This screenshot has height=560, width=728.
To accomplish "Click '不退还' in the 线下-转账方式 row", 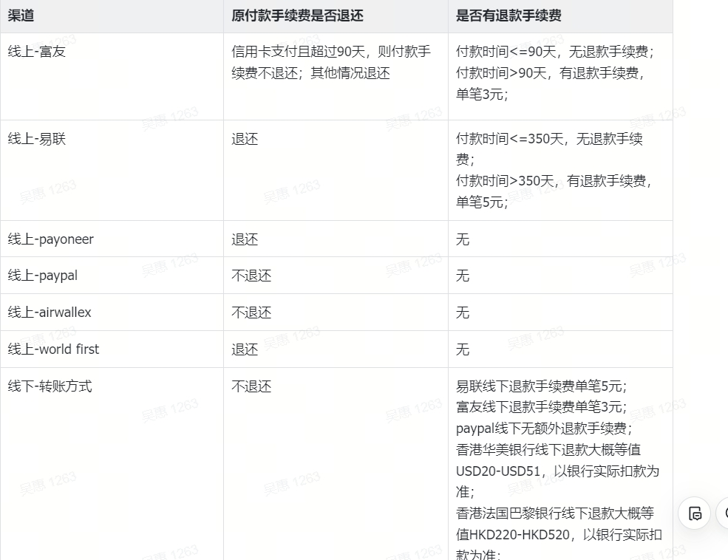I will click(x=251, y=386).
